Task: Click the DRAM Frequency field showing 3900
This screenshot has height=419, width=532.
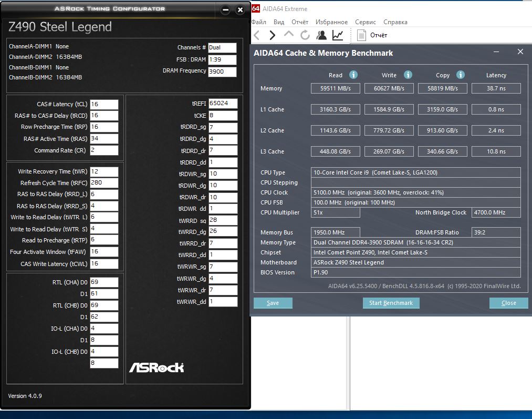Action: coord(222,71)
